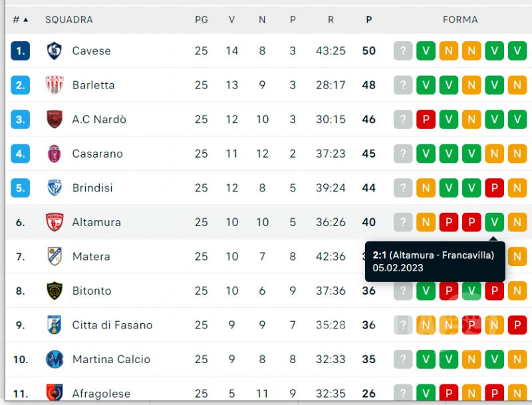
Task: Click the FORMA column header
Action: coord(460,20)
